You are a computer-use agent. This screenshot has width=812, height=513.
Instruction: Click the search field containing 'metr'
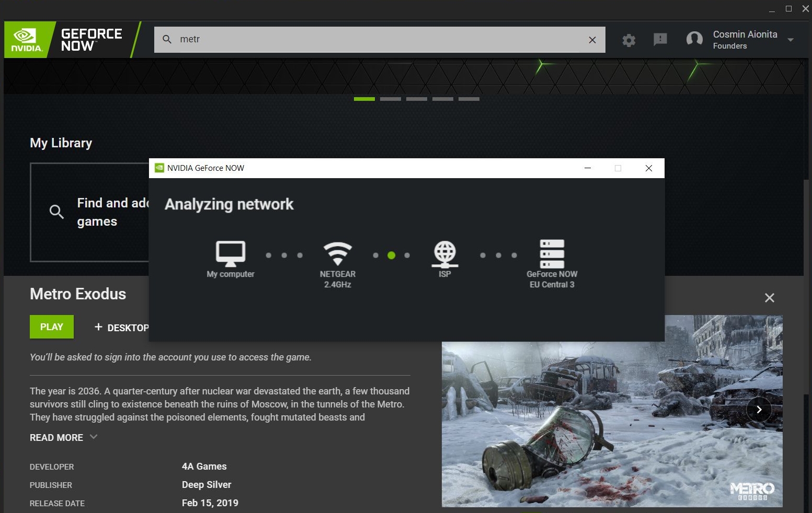tap(380, 40)
